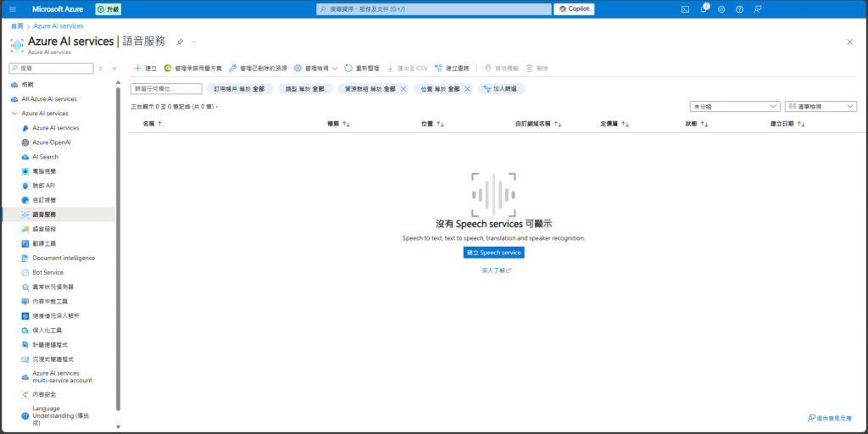Open Azure OpenAI in the sidebar

point(52,142)
